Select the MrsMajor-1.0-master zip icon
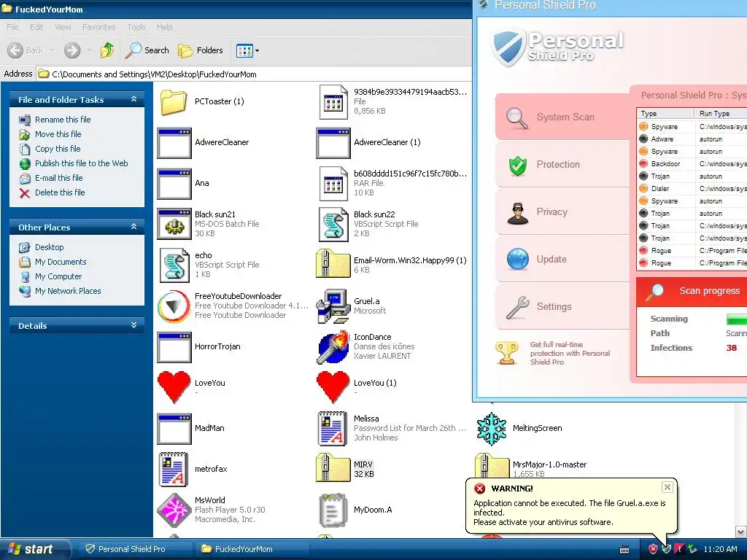 click(x=492, y=466)
